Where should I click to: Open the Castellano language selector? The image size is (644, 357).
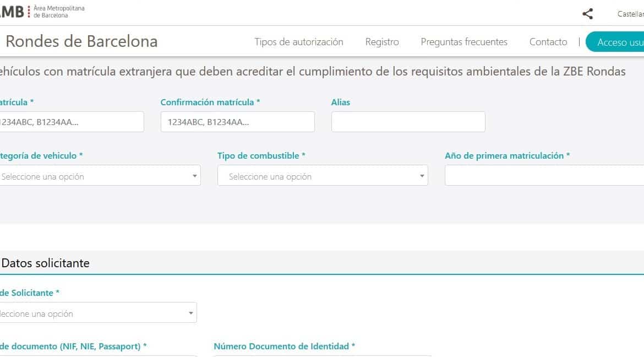pyautogui.click(x=630, y=14)
